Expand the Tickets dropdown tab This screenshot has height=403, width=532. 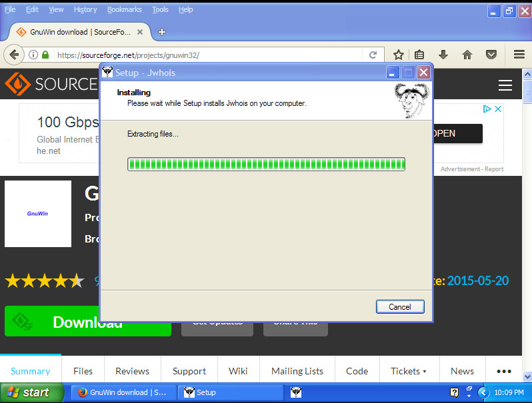click(409, 371)
